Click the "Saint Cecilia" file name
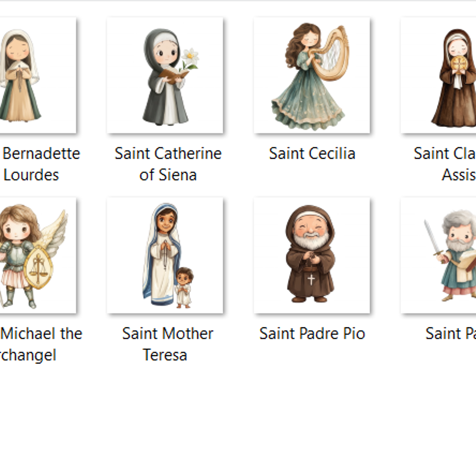Viewport: 476px width, 476px height. [x=312, y=154]
